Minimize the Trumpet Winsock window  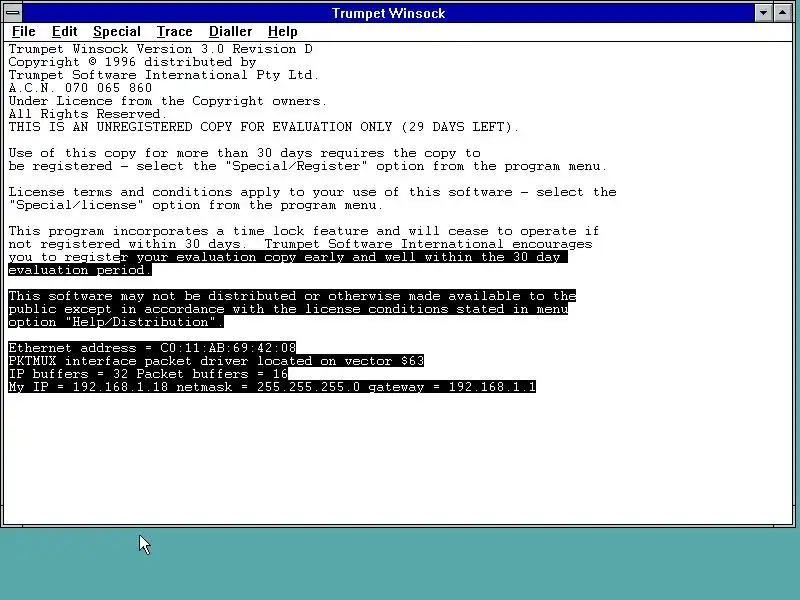point(763,13)
